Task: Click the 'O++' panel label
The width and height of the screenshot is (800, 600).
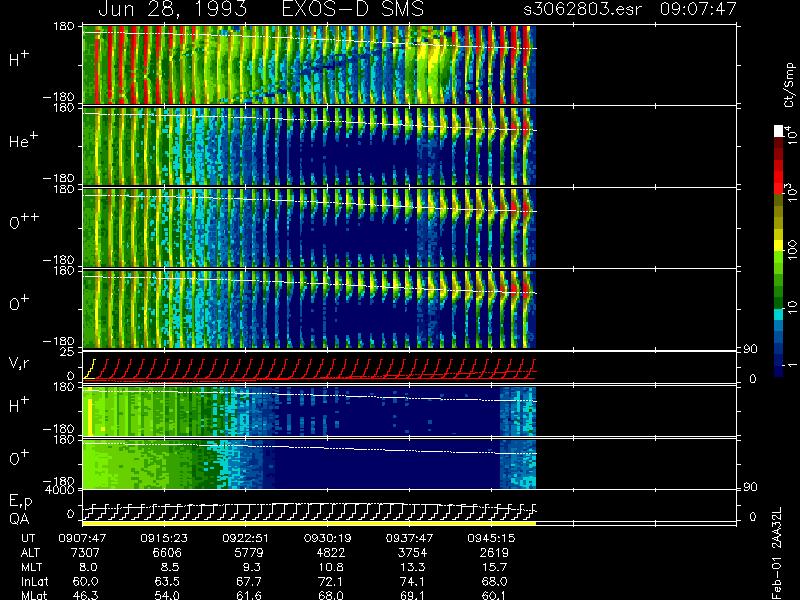Action: tap(23, 221)
